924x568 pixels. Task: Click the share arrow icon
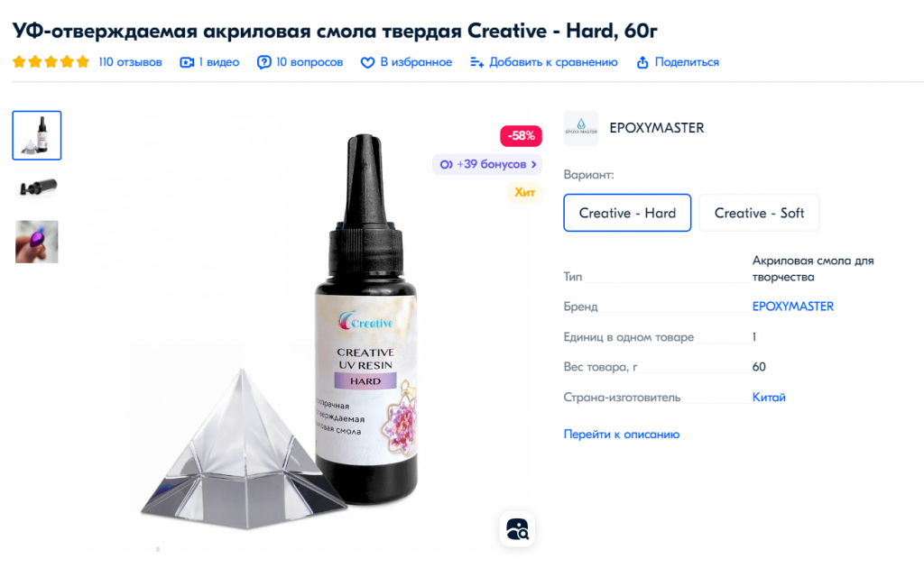point(642,62)
